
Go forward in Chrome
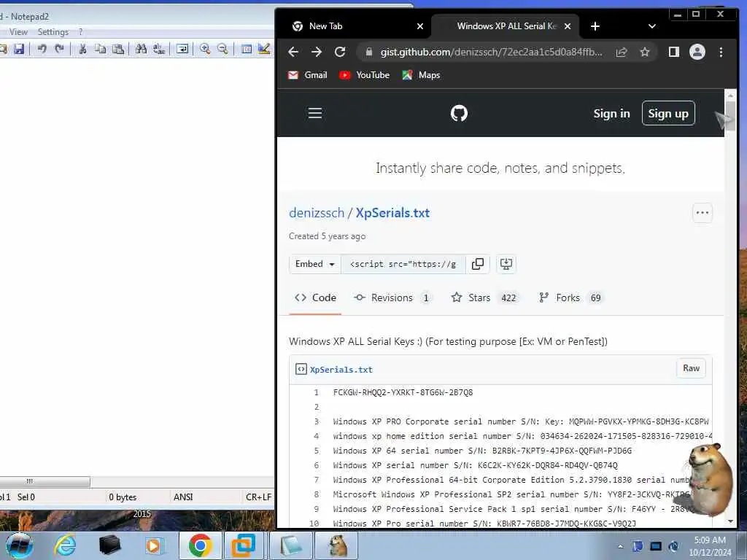click(317, 52)
